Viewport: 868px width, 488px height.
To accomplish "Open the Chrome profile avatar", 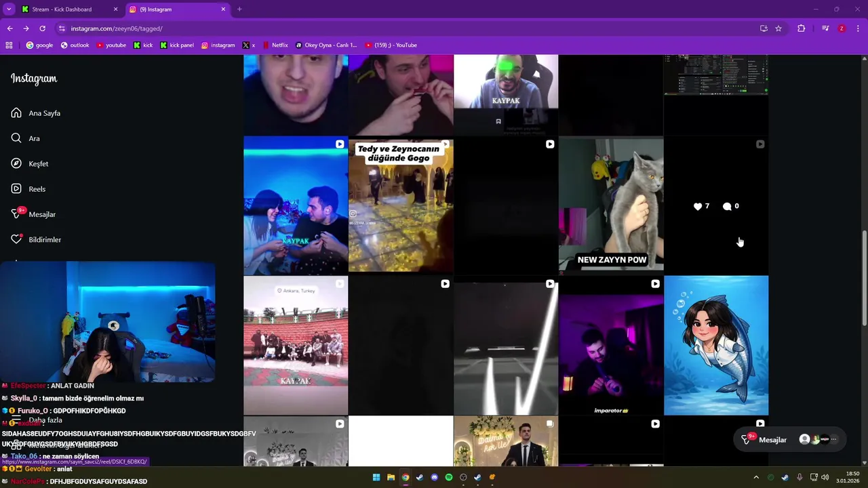I will point(842,28).
